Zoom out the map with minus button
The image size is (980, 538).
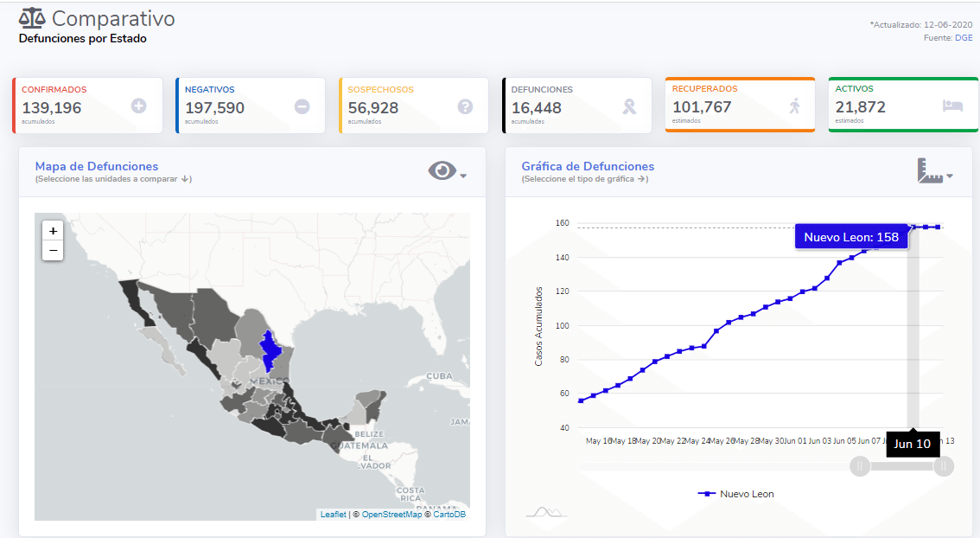[54, 250]
